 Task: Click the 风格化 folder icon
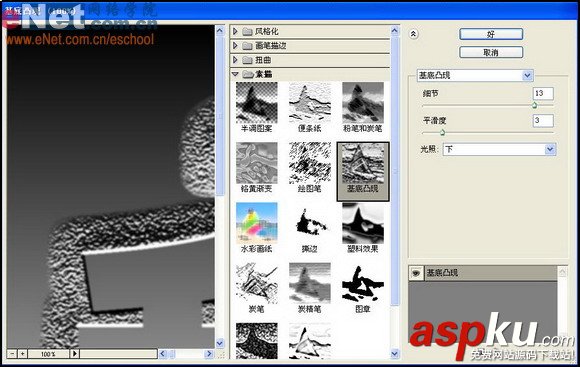click(247, 32)
